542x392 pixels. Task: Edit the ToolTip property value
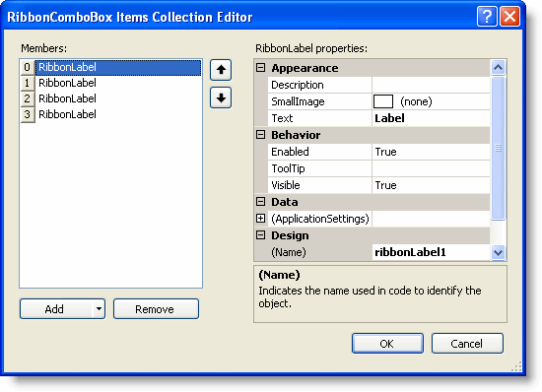click(431, 168)
